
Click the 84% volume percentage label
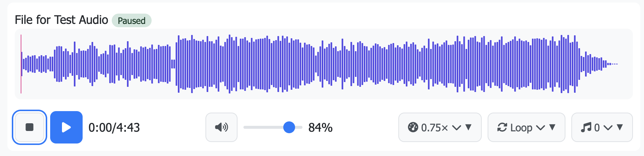point(320,128)
